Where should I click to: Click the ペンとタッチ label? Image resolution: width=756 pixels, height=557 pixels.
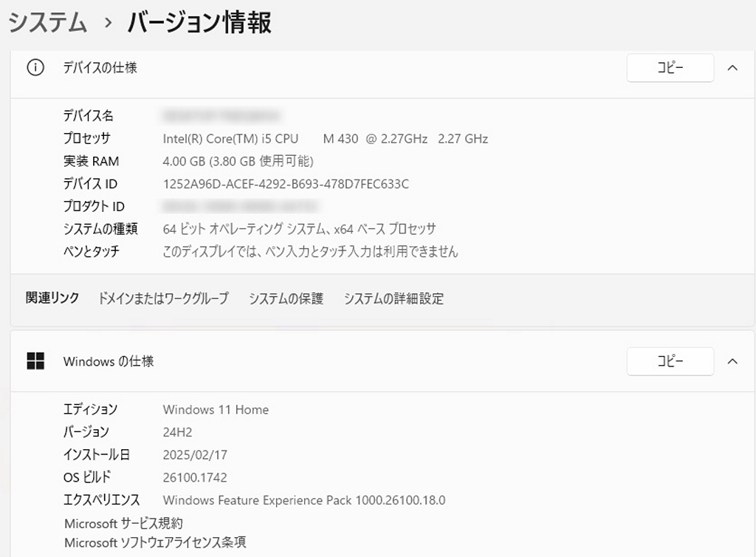pyautogui.click(x=91, y=251)
